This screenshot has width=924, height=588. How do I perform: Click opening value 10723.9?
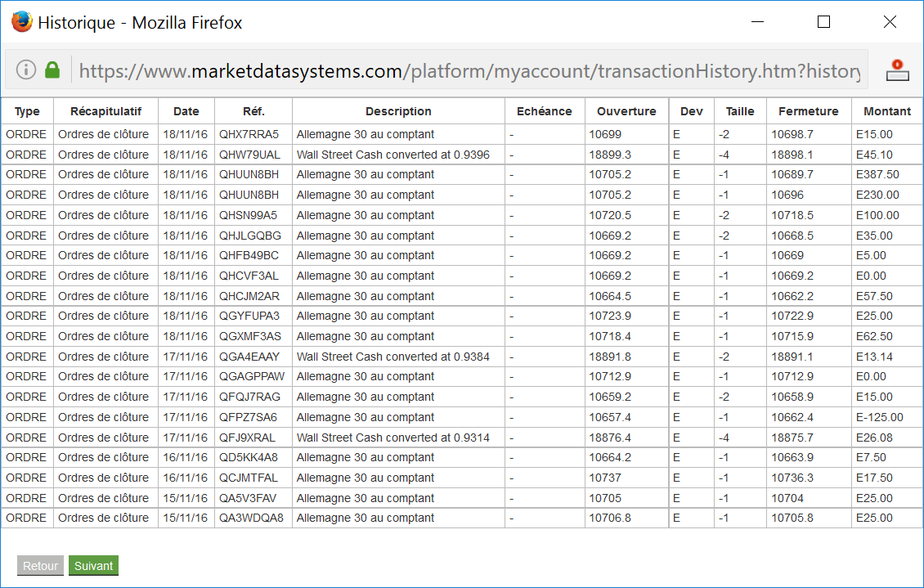click(610, 316)
